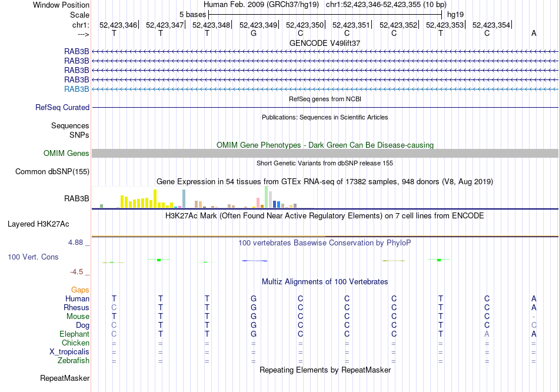Select the Chicken species label
This screenshot has height=392, width=559.
[x=75, y=343]
